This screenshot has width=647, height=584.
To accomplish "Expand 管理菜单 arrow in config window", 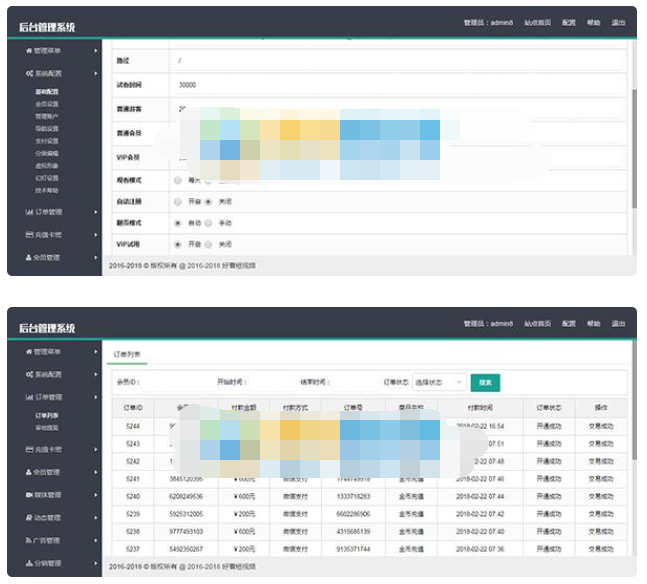I will [96, 51].
